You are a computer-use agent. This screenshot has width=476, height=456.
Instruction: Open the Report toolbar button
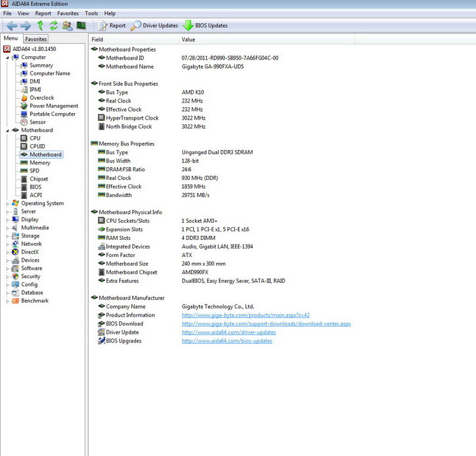coord(112,26)
